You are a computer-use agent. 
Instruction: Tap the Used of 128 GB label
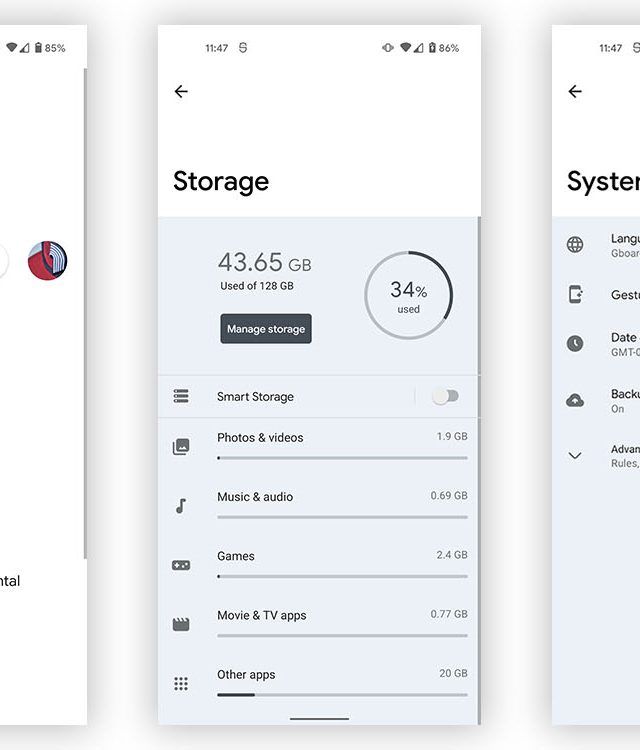pyautogui.click(x=257, y=286)
